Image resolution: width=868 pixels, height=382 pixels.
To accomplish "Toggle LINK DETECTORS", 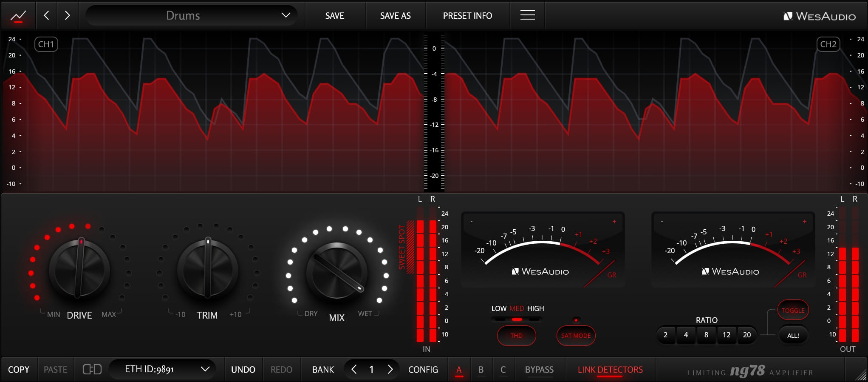I will [x=610, y=370].
